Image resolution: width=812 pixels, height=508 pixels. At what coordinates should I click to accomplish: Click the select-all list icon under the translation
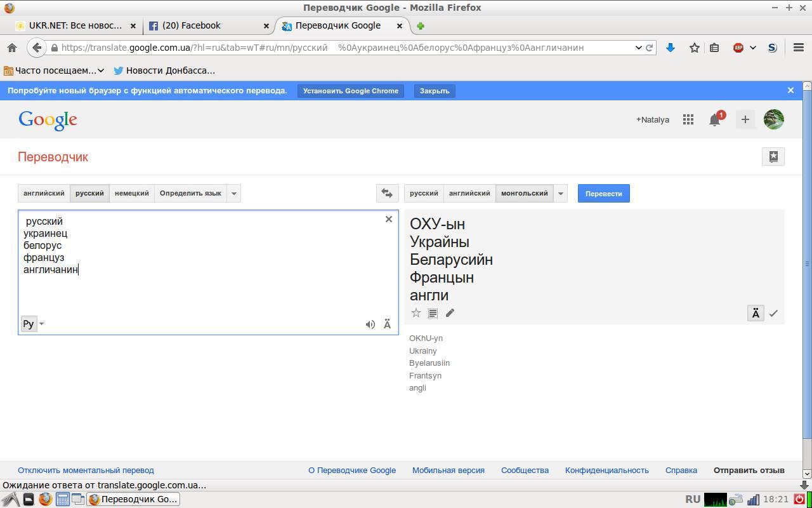tap(433, 313)
